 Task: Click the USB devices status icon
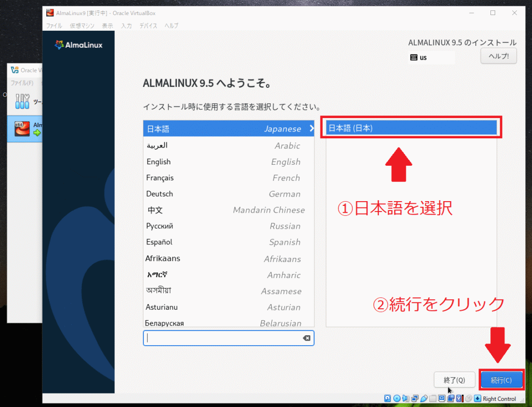coord(424,398)
